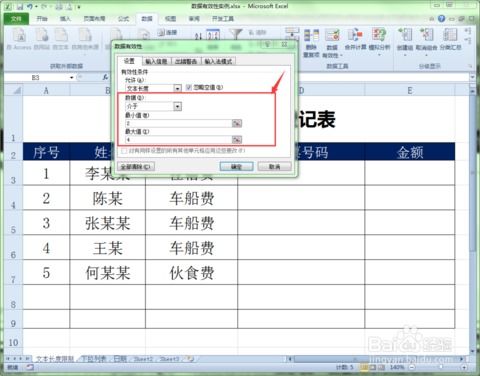Click What-If Analysis (模拟分析) icon
The height and width of the screenshot is (376, 480).
click(x=379, y=34)
